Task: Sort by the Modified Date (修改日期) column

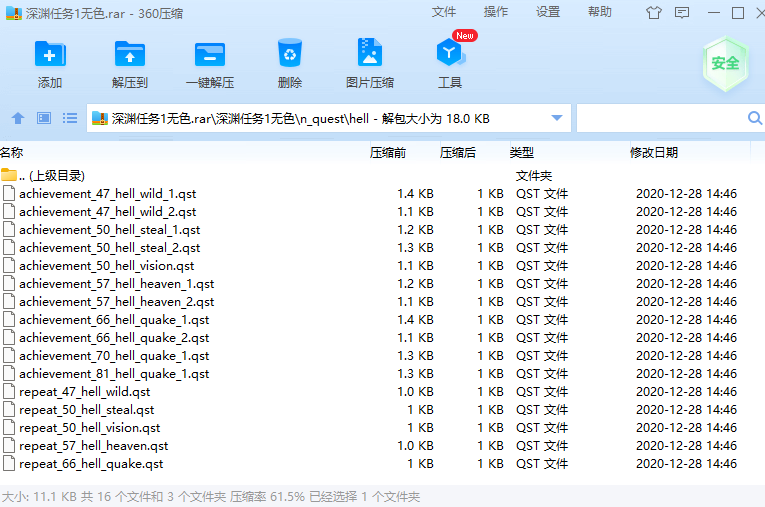Action: [x=653, y=153]
